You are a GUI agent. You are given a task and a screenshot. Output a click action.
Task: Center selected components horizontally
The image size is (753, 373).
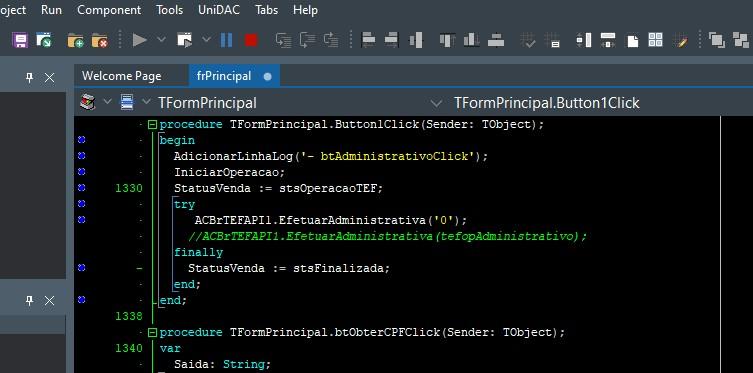click(x=416, y=40)
